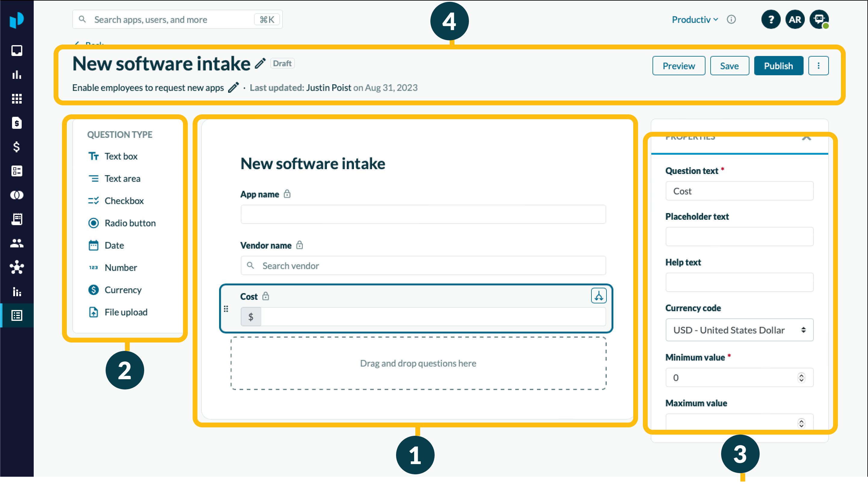Open the chat assistant icon in the top bar
Image resolution: width=868 pixels, height=499 pixels.
tap(819, 20)
